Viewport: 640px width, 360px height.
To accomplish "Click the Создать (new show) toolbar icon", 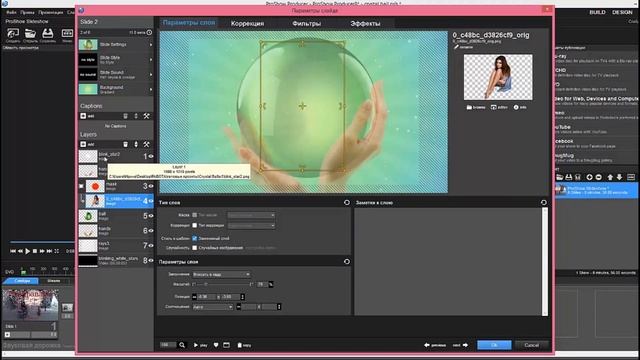I will (x=13, y=33).
